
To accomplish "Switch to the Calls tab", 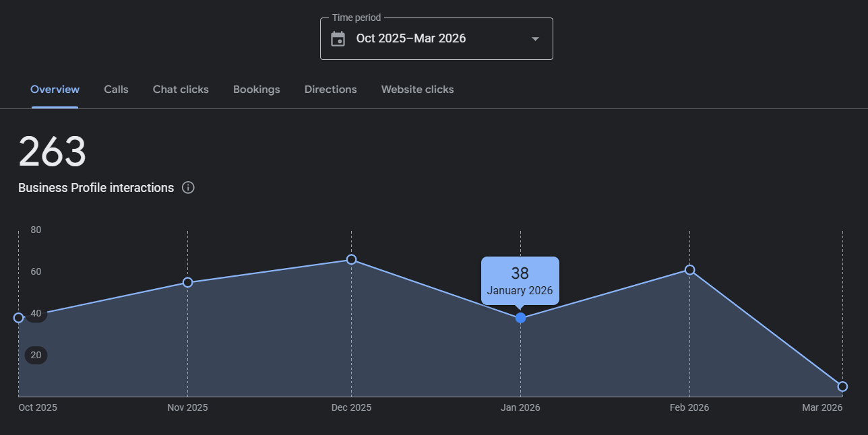I will (116, 90).
